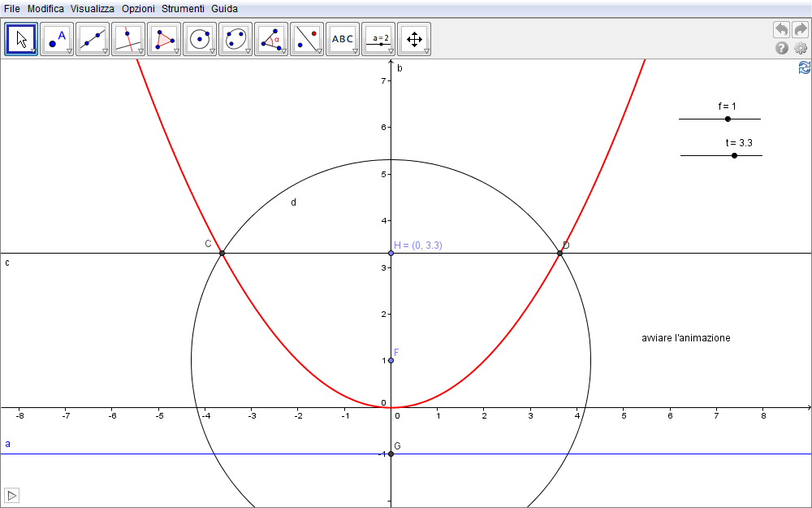Choose the a=2 slider creation tool
Image resolution: width=812 pixels, height=508 pixels.
tap(378, 38)
